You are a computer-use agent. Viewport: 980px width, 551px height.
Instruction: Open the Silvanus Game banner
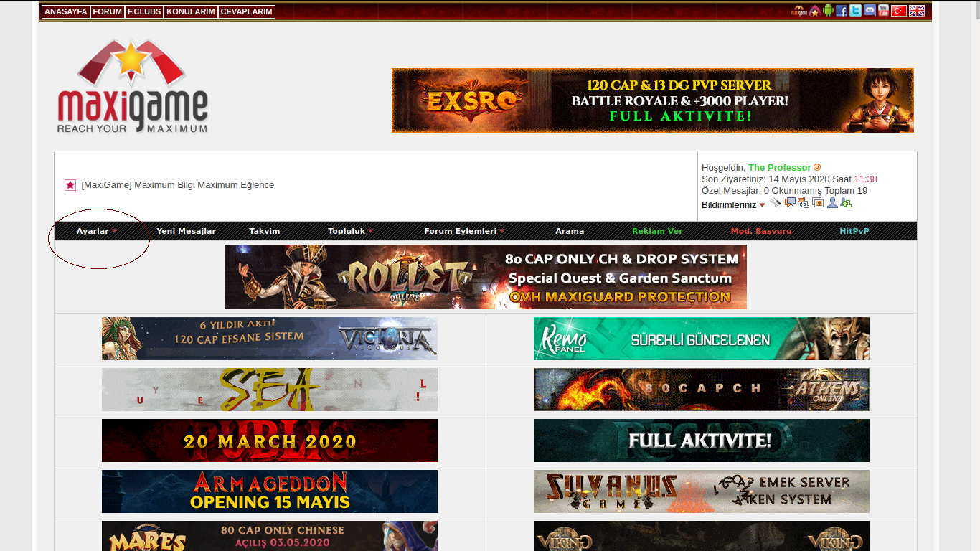click(x=702, y=491)
